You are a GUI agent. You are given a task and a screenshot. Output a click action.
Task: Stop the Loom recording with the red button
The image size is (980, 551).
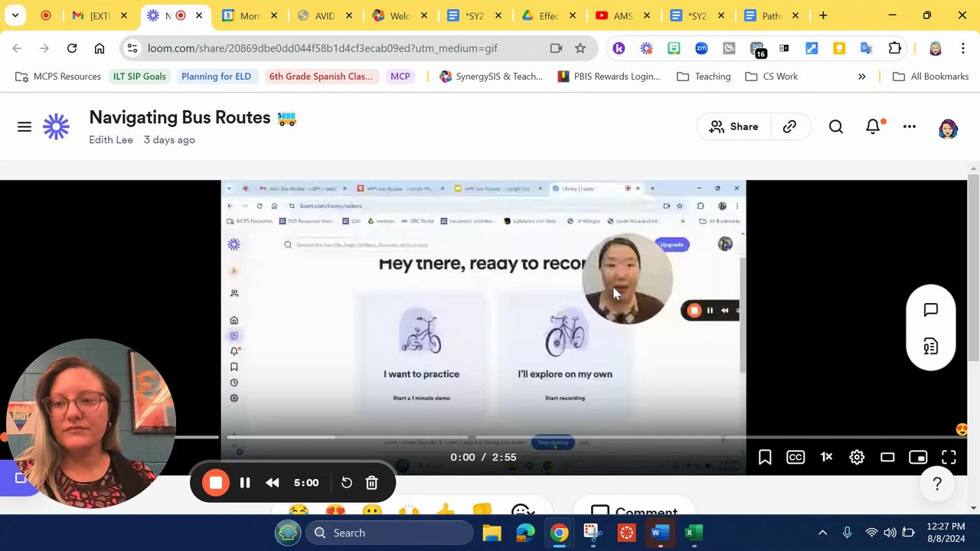216,483
